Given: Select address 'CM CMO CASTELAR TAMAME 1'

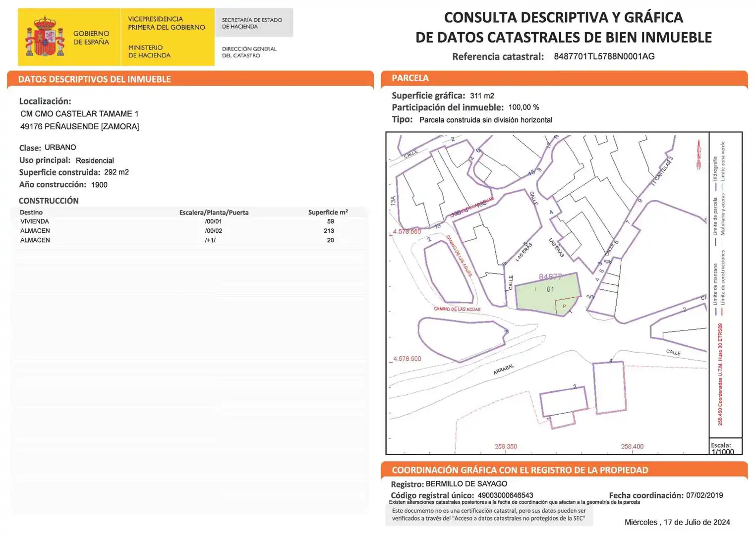Looking at the screenshot, I should 79,114.
